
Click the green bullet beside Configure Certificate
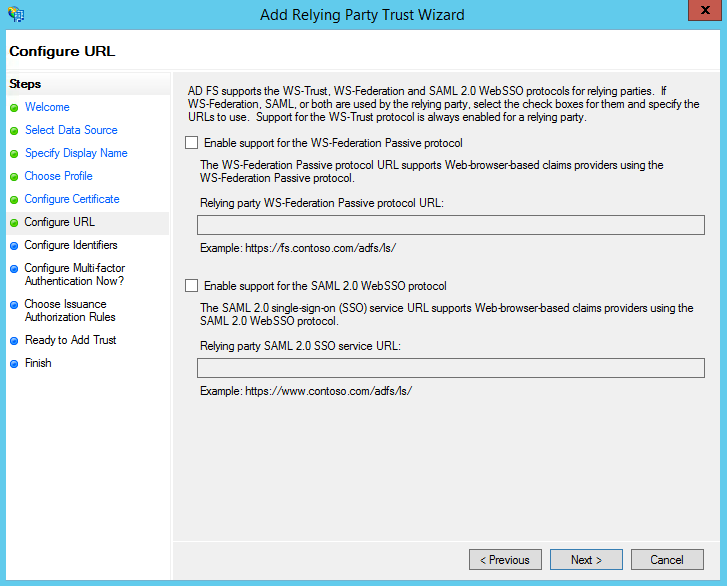tap(14, 200)
